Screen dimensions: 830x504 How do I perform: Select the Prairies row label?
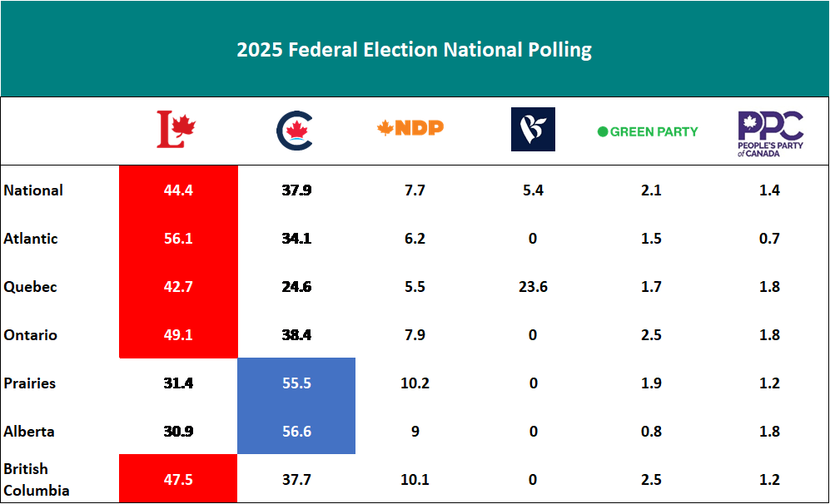tap(30, 383)
